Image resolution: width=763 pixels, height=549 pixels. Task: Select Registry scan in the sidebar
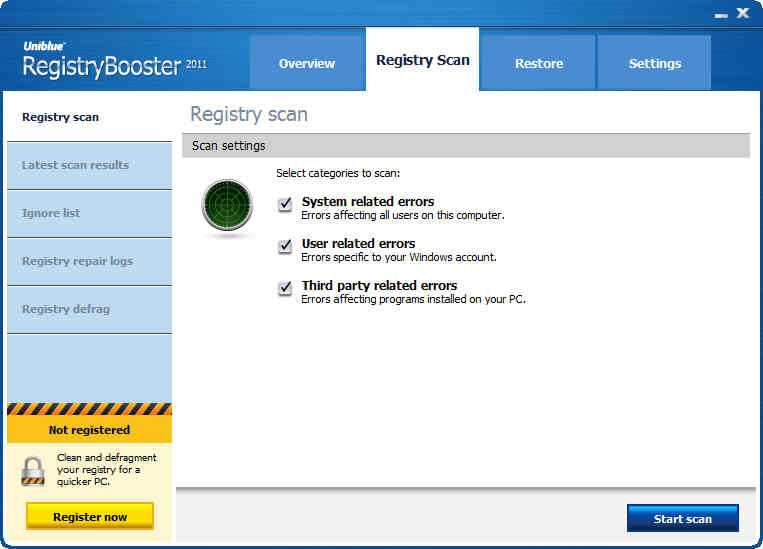[90, 117]
